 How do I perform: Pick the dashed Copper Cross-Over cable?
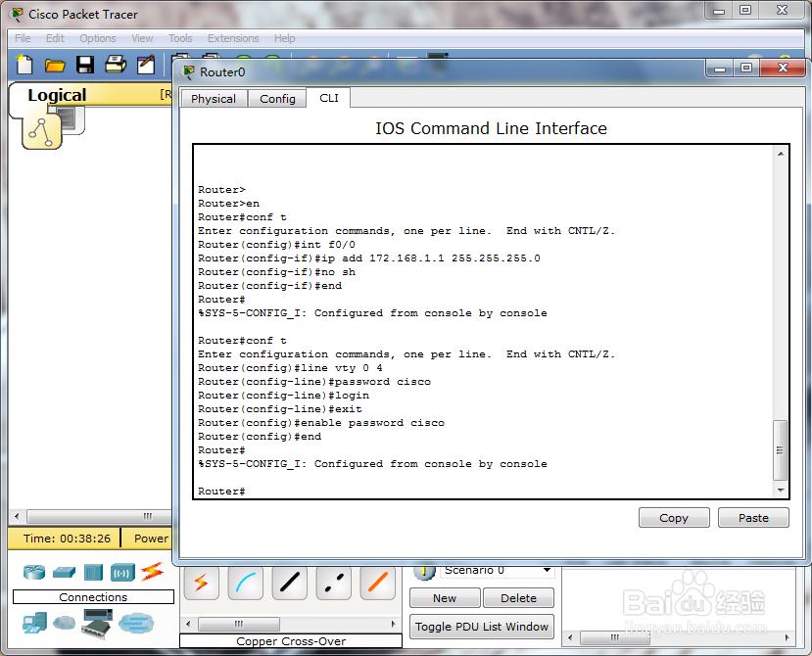[333, 583]
